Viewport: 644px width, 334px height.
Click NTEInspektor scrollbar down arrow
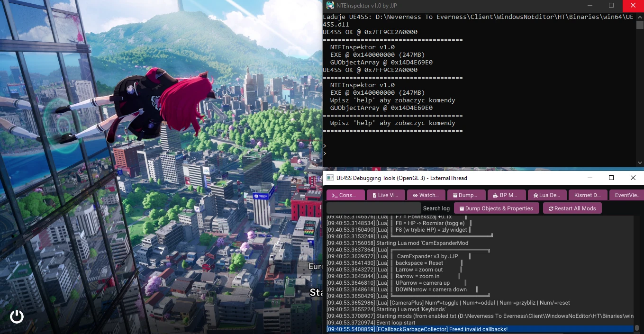pyautogui.click(x=640, y=162)
